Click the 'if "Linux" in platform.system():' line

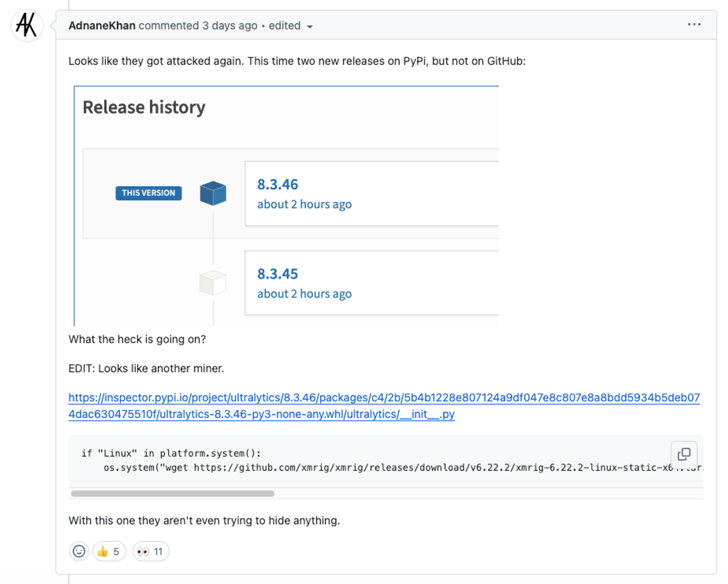tap(171, 453)
